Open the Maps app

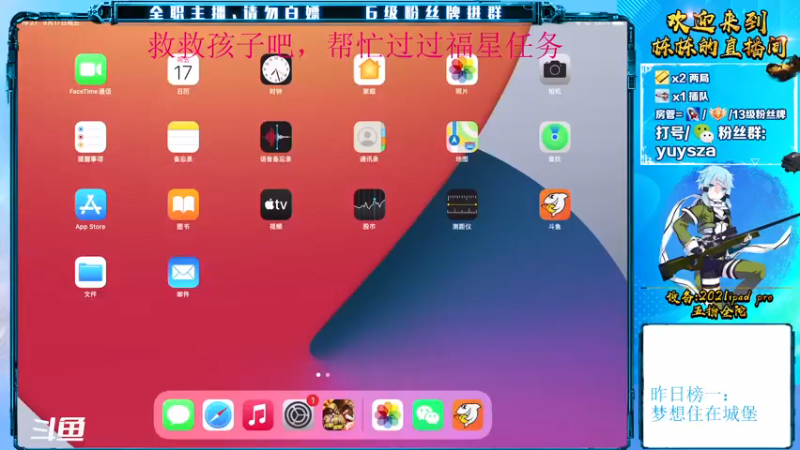point(462,137)
